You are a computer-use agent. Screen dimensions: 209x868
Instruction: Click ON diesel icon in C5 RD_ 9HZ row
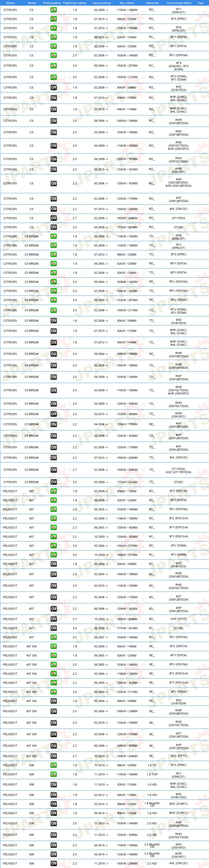[x=53, y=88]
